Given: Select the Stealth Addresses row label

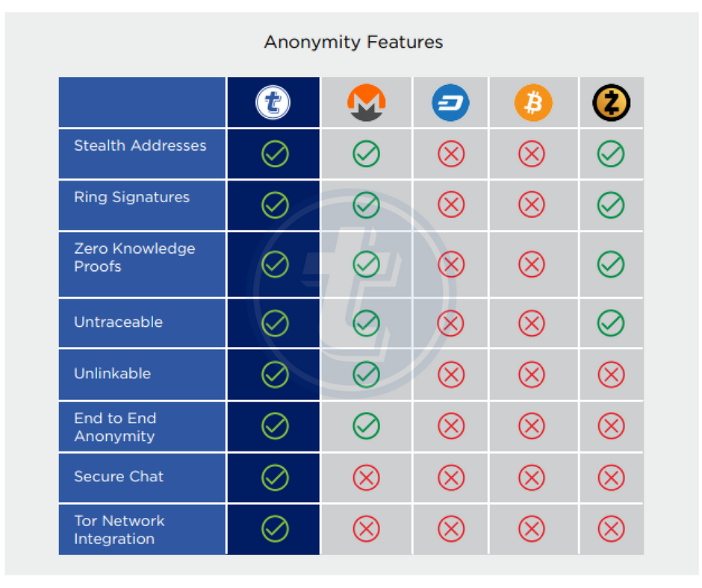Looking at the screenshot, I should click(140, 146).
